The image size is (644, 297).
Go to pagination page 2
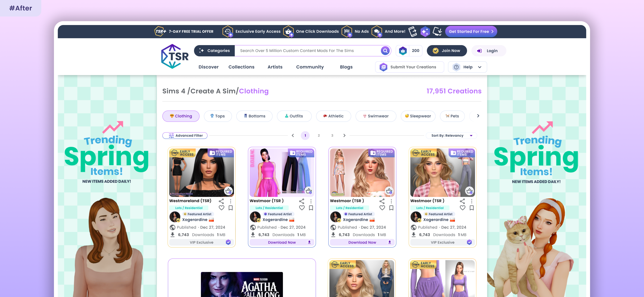[319, 136]
